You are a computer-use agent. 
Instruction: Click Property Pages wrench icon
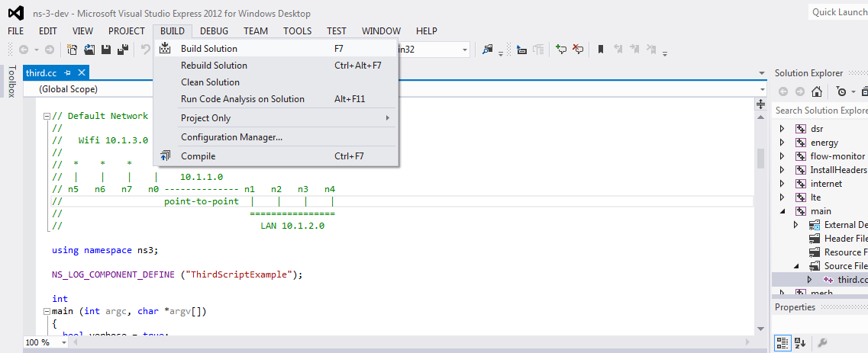click(823, 342)
